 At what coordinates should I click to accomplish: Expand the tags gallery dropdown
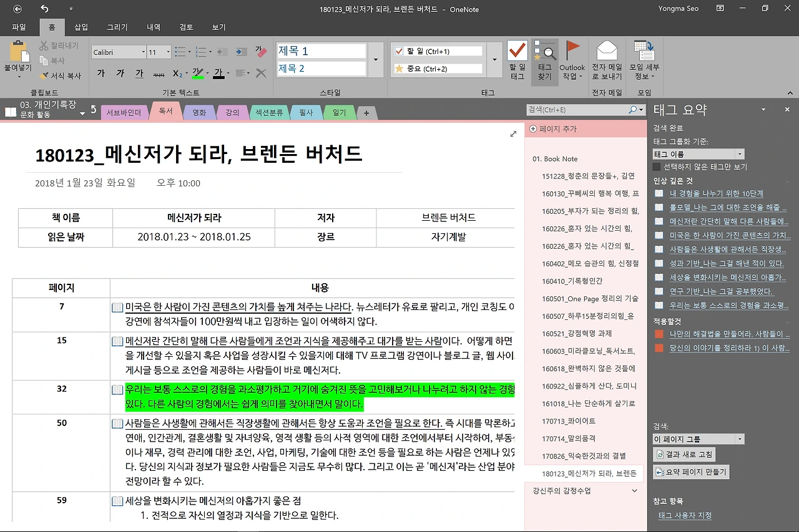click(494, 60)
